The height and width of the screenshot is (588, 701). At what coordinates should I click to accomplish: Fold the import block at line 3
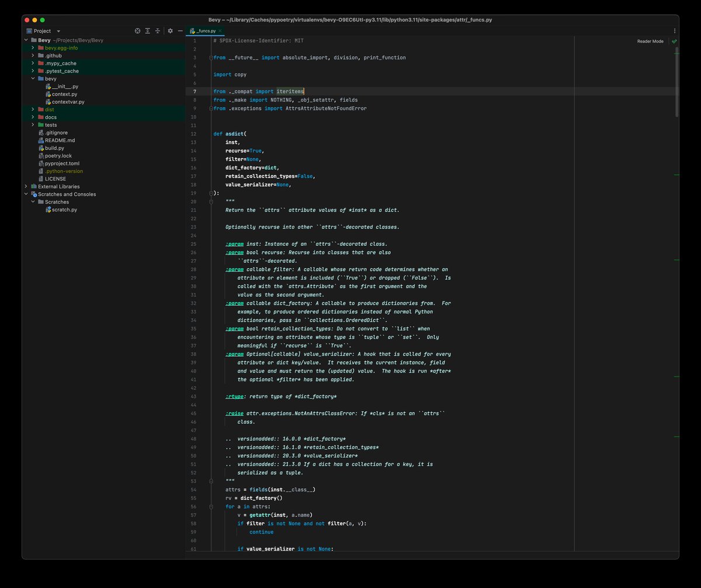210,57
